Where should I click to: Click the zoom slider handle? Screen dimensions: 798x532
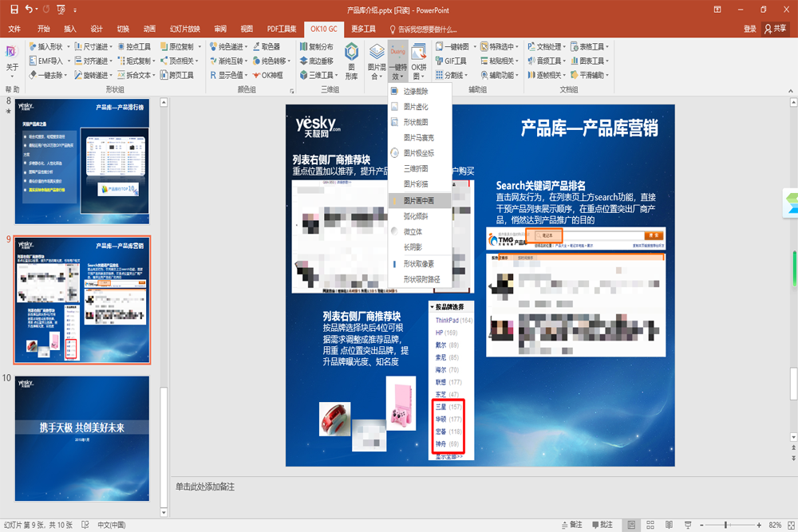coord(725,525)
